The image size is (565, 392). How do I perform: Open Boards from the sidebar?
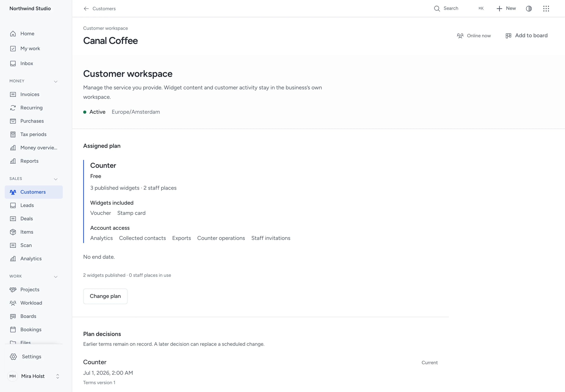coord(34,316)
